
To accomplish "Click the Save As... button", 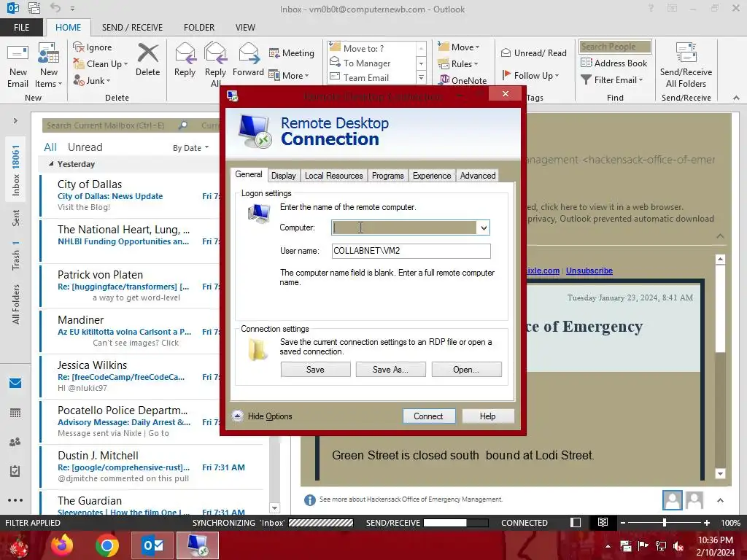I will (391, 370).
